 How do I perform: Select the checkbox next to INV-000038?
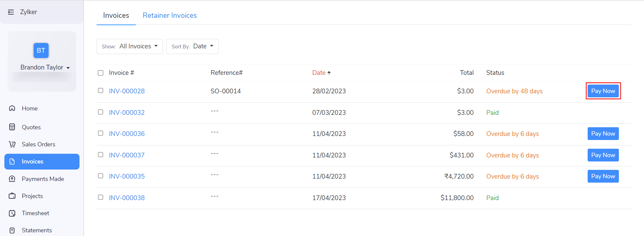[x=100, y=197]
